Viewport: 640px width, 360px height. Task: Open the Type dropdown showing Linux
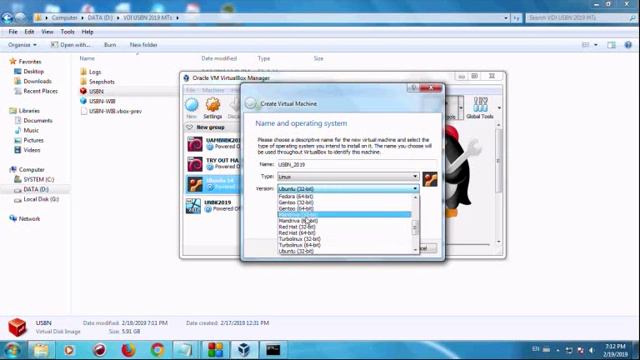pyautogui.click(x=348, y=177)
